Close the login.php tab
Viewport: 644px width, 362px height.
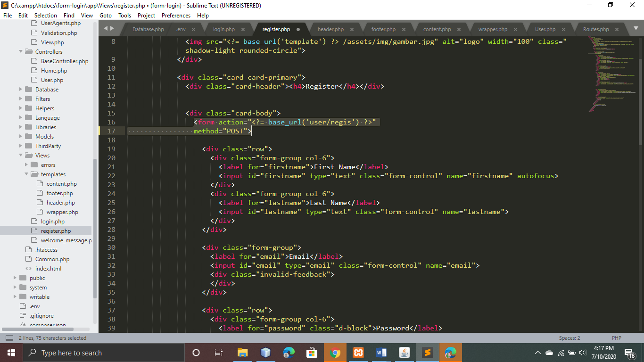244,29
